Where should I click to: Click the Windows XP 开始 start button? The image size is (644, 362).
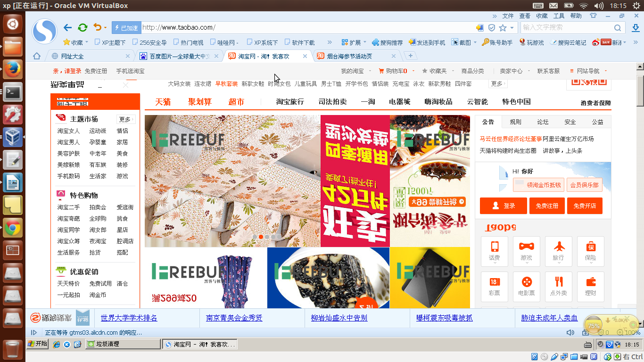(37, 344)
